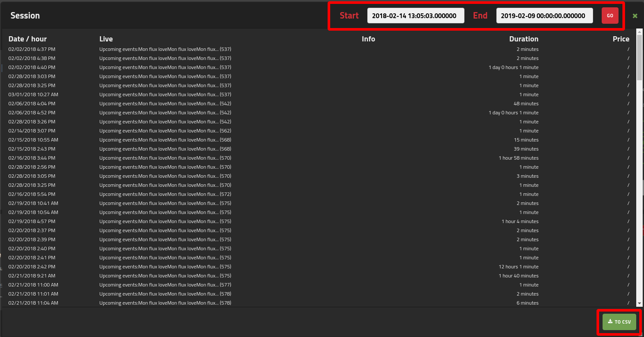This screenshot has width=644, height=337.
Task: Select row dated 02/20/2018 2:42 PM
Action: tap(319, 267)
